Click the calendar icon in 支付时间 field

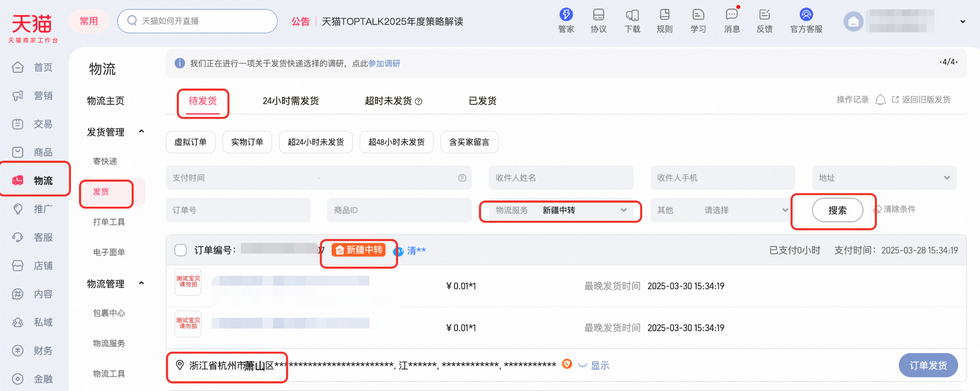462,178
